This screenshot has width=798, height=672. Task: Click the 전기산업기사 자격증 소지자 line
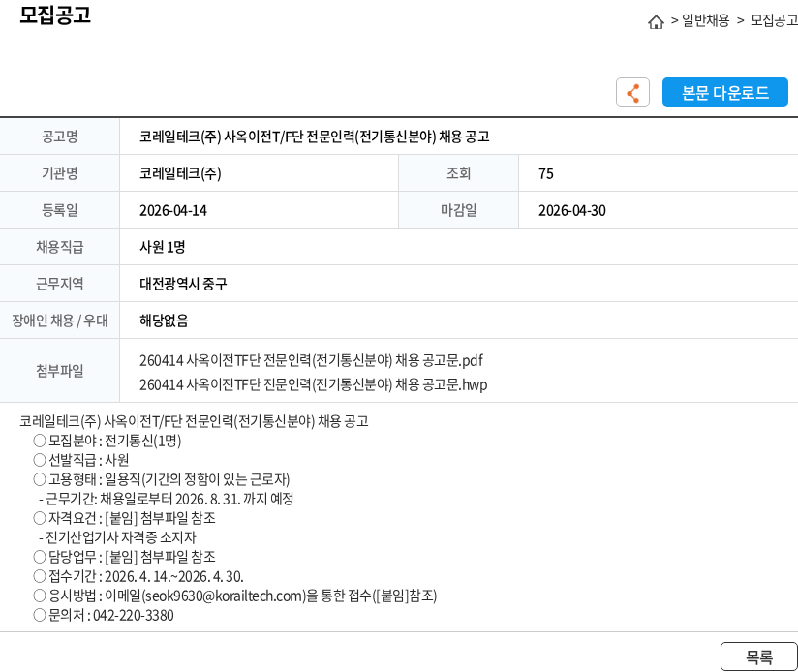(117, 537)
